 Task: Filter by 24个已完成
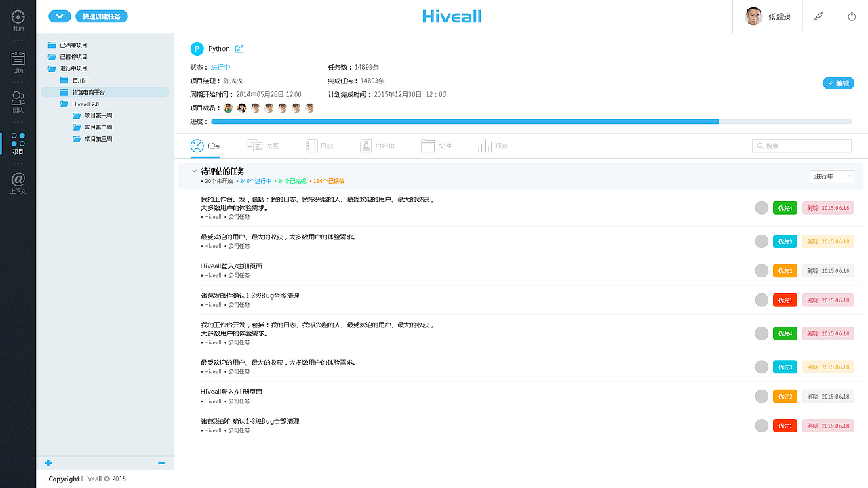[291, 182]
